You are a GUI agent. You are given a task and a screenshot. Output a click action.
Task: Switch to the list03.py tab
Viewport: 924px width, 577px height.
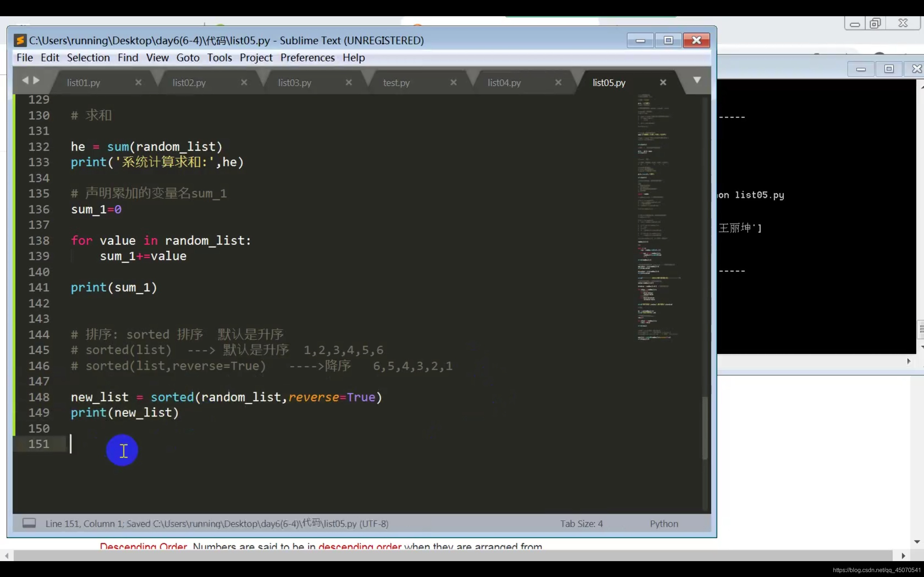295,83
